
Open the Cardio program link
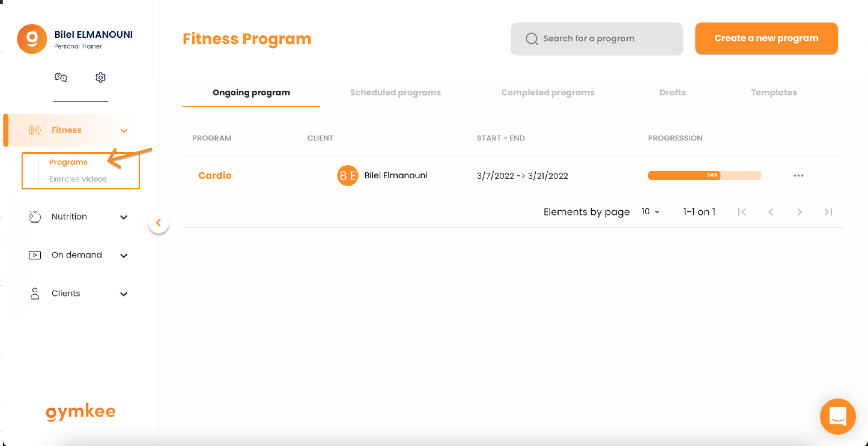pyautogui.click(x=215, y=175)
